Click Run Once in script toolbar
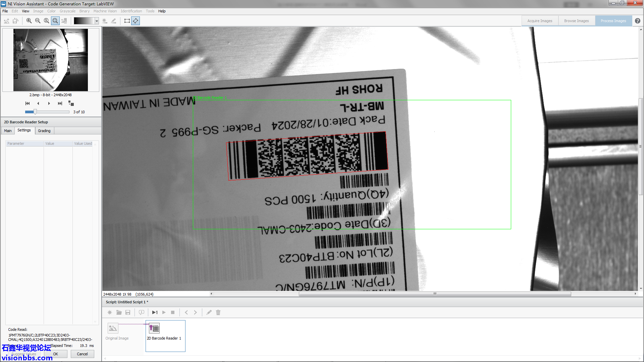Screen dimensions: 644x362 [x=155, y=312]
